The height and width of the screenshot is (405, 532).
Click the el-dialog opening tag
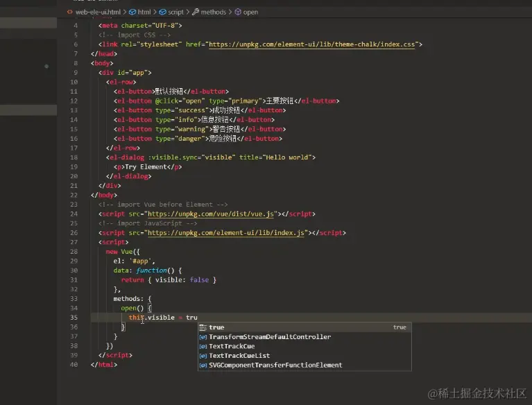pyautogui.click(x=211, y=157)
